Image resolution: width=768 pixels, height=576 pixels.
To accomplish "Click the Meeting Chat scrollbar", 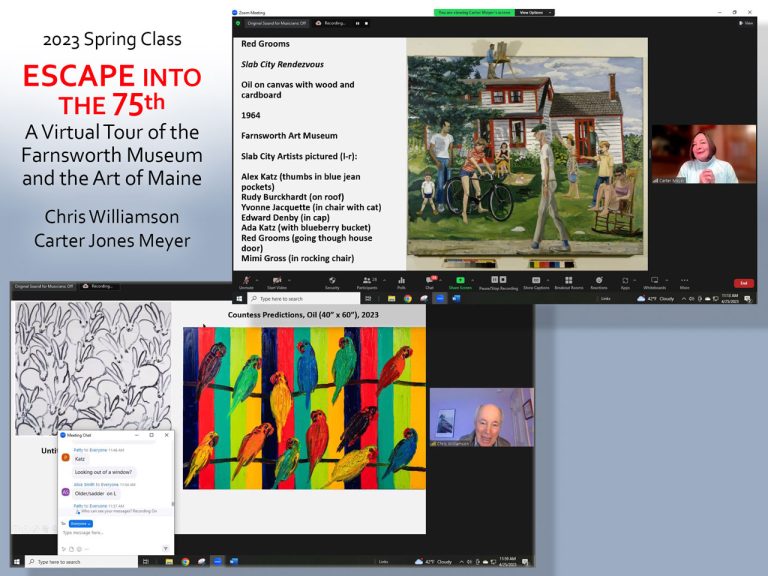I will [172, 503].
